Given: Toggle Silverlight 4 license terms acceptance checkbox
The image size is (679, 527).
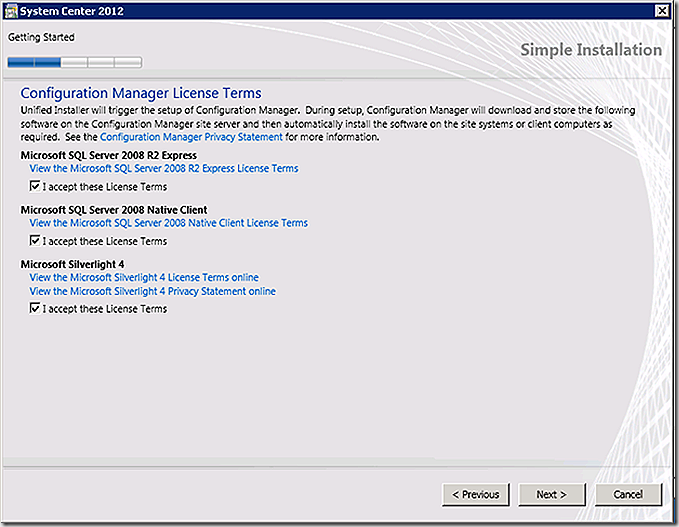Looking at the screenshot, I should (35, 308).
